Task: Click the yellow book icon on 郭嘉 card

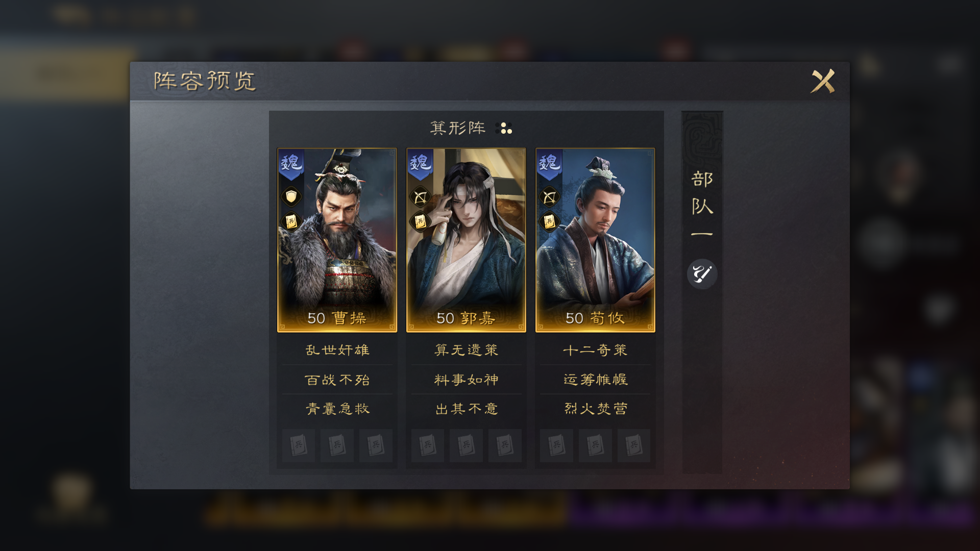Action: click(x=420, y=221)
